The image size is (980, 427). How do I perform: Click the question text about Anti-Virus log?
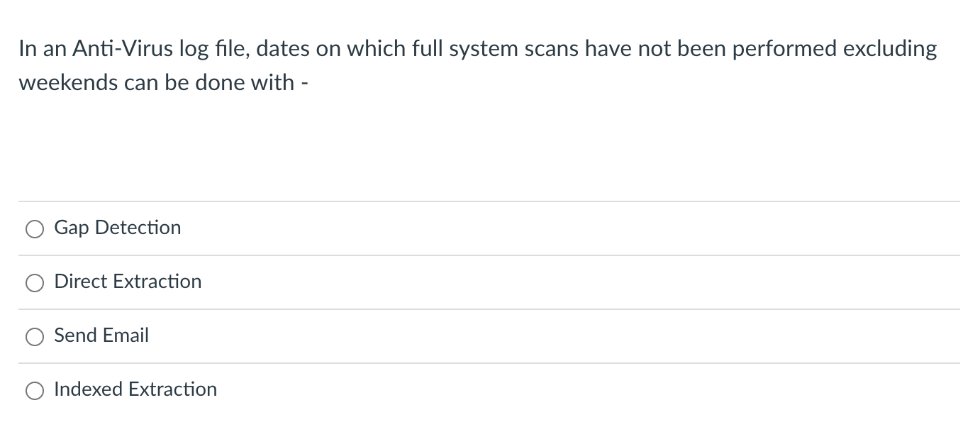pyautogui.click(x=478, y=65)
